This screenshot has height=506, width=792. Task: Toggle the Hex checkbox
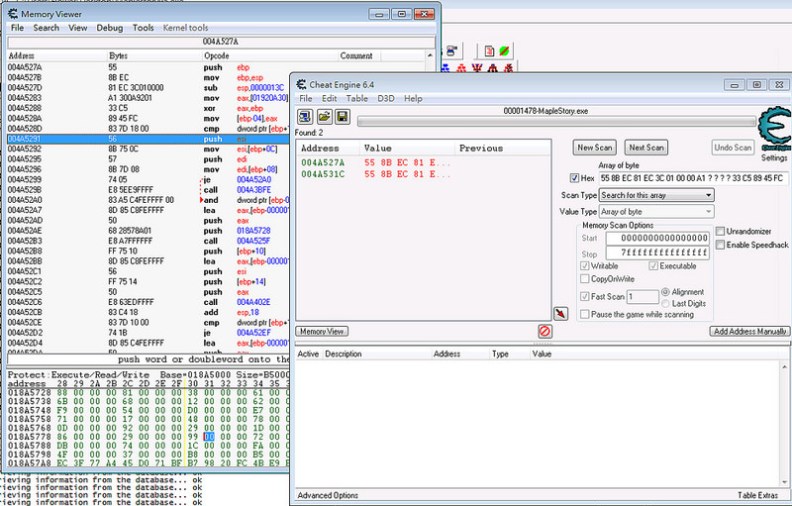pos(574,178)
